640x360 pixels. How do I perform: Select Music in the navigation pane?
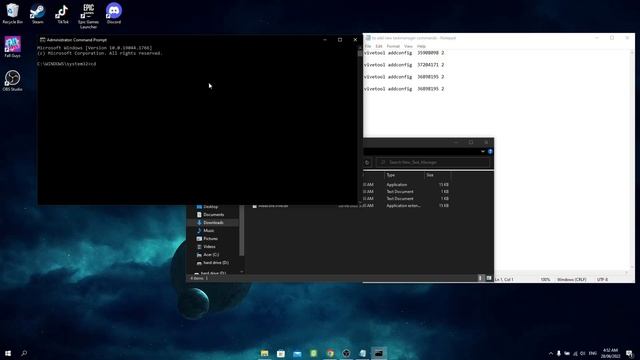[208, 231]
